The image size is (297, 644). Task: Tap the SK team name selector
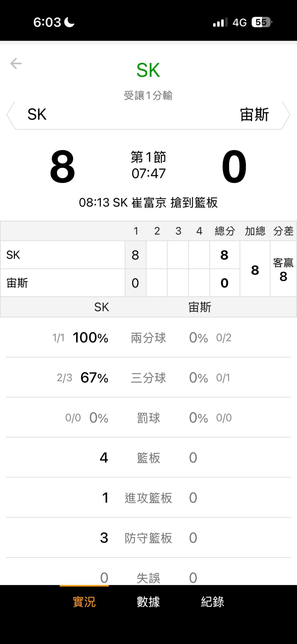point(37,114)
